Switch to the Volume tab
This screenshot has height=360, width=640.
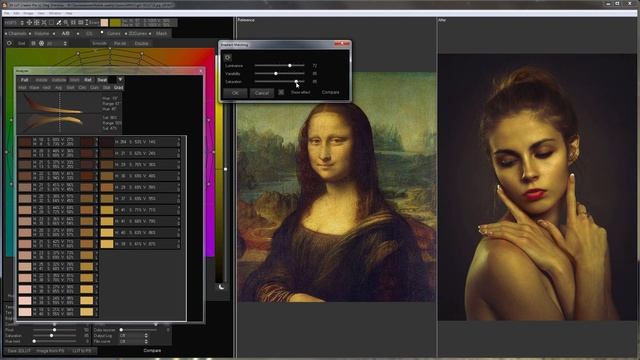pos(41,33)
